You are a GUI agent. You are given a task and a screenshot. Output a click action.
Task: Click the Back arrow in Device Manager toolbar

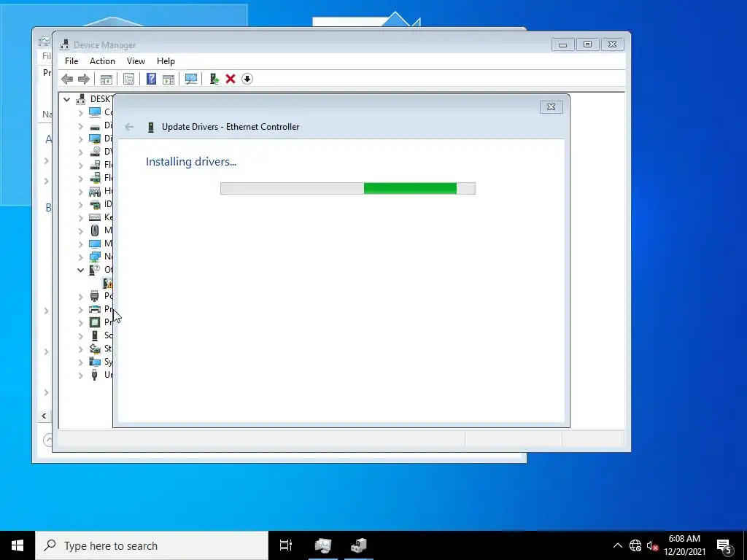coord(67,79)
